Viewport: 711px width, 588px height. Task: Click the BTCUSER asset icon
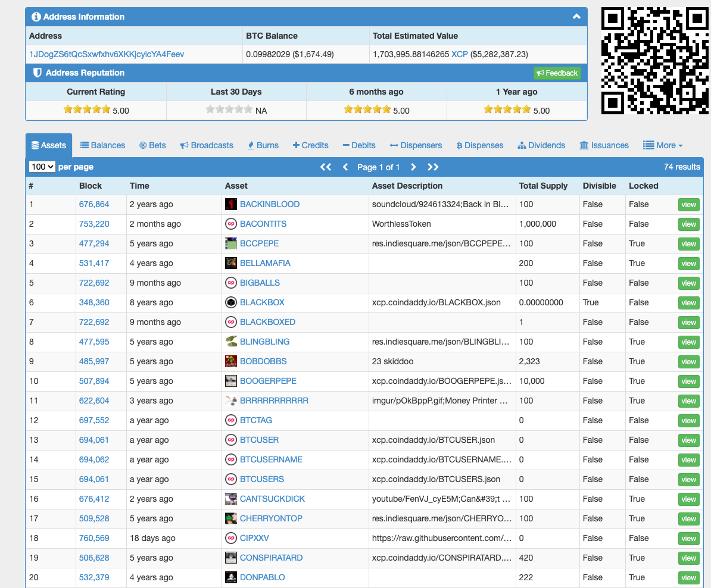pyautogui.click(x=231, y=440)
